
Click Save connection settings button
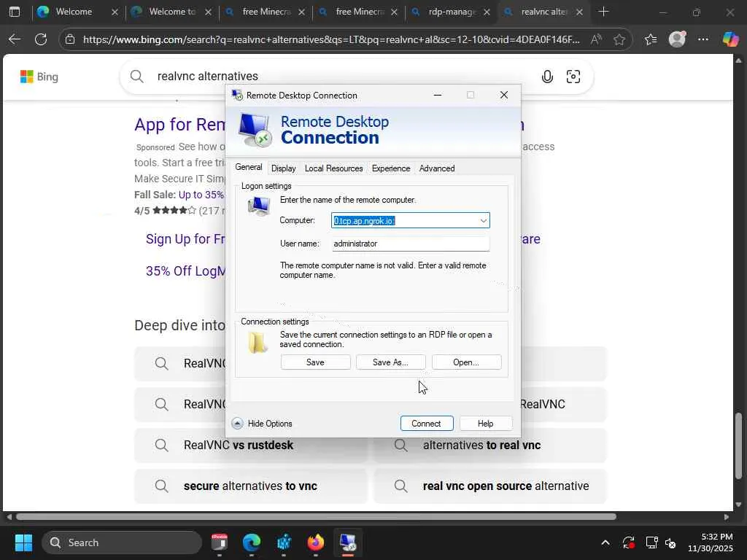coord(315,362)
